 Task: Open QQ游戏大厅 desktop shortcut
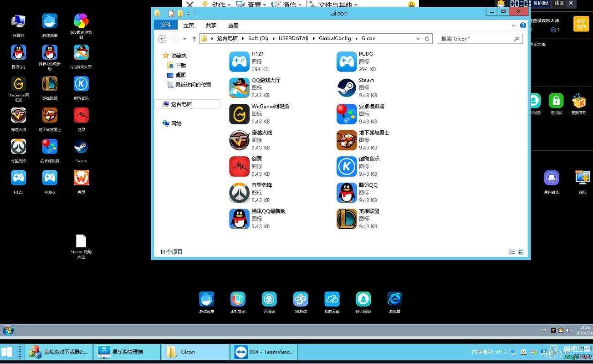coord(81,57)
